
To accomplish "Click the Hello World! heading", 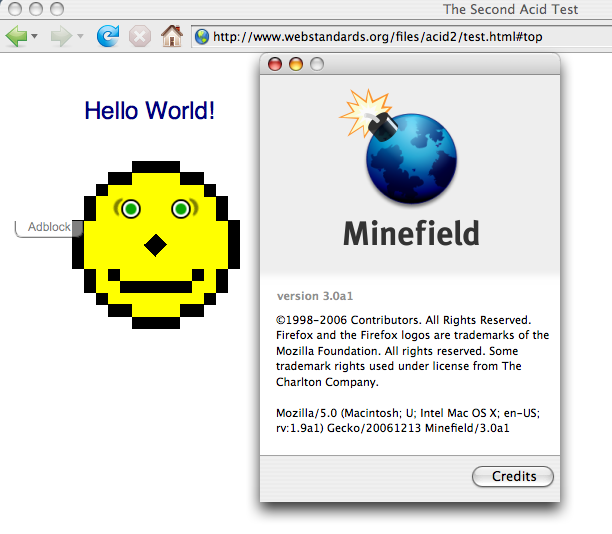I will (x=149, y=110).
